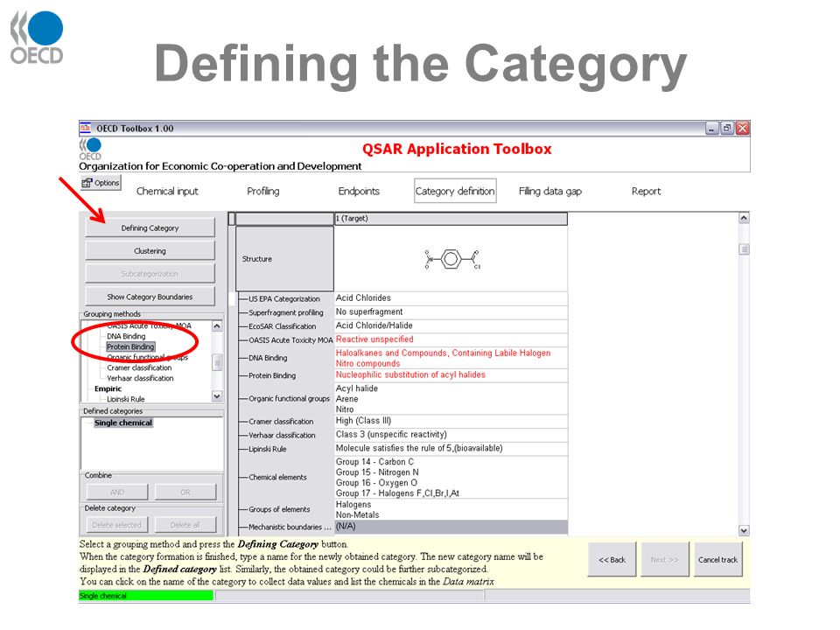The image size is (840, 630).
Task: Click the Next >> button
Action: pyautogui.click(x=665, y=559)
